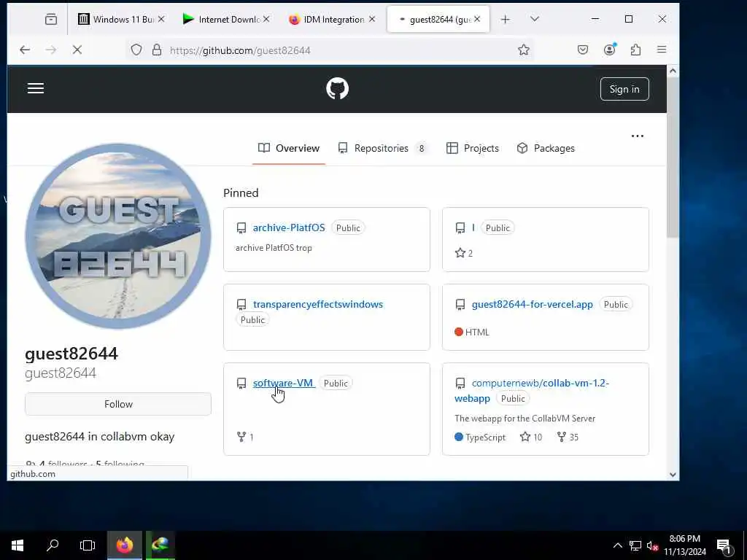Follow the user guest82644
The height and width of the screenshot is (560, 747).
[118, 404]
